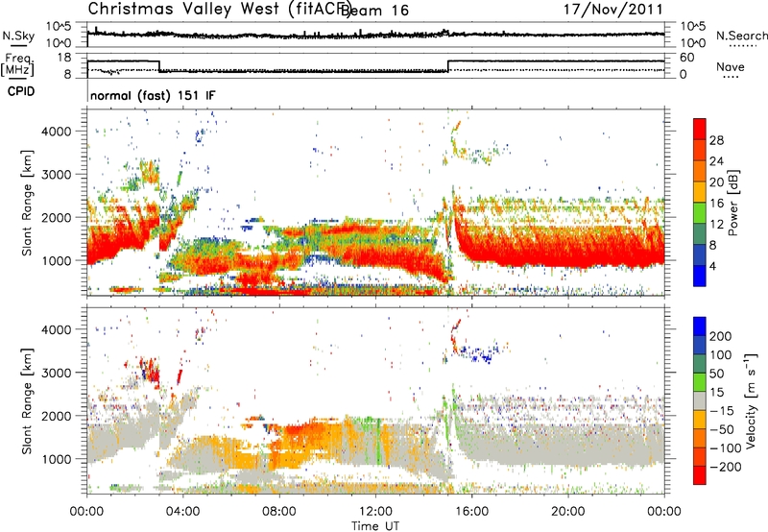Click the 'CPID' label

coord(21,91)
